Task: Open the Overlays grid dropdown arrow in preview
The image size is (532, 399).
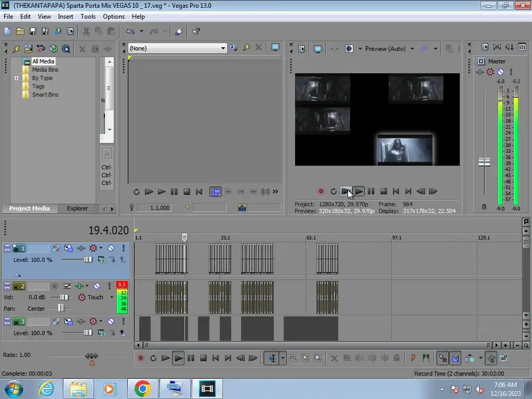Action: [435, 49]
